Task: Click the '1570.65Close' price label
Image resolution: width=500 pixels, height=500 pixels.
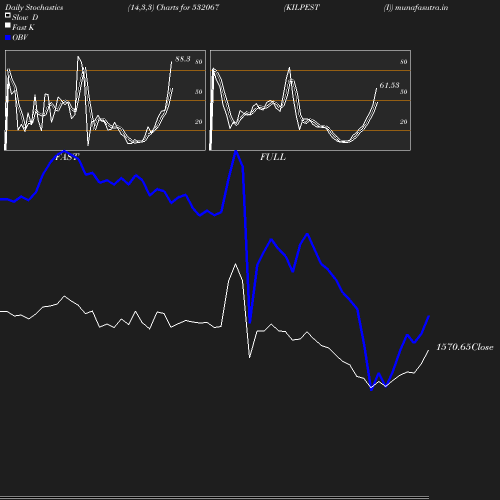Action: tap(465, 347)
